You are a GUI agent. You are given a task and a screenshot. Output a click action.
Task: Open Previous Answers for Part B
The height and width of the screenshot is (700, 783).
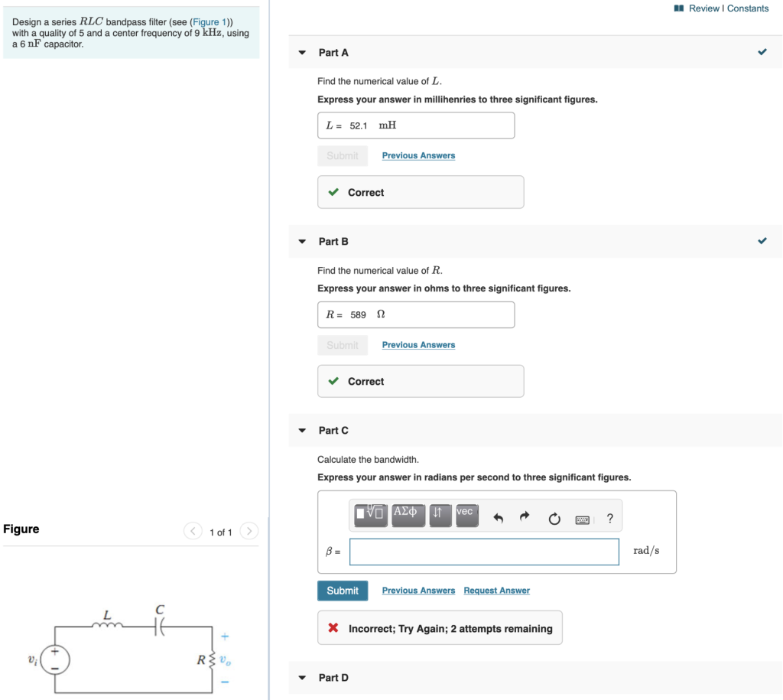pos(418,345)
